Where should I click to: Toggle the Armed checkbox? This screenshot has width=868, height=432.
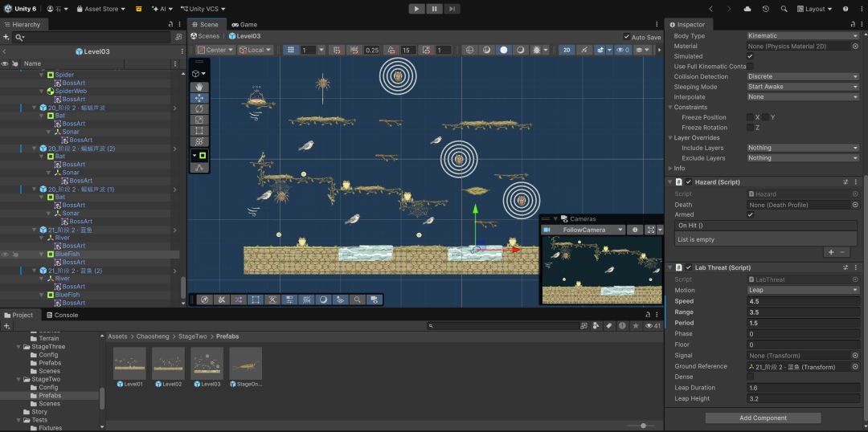(x=750, y=214)
